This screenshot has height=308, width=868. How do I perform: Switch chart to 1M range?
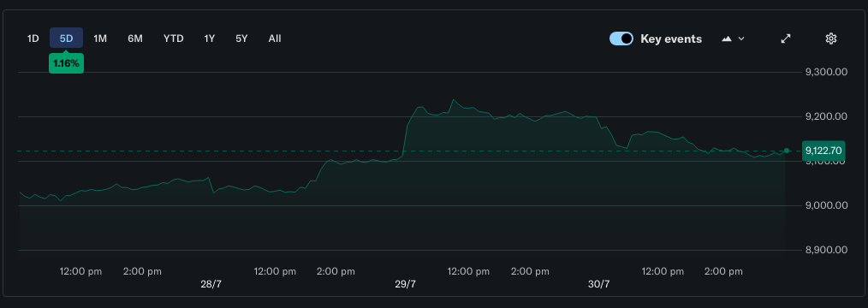[x=99, y=38]
